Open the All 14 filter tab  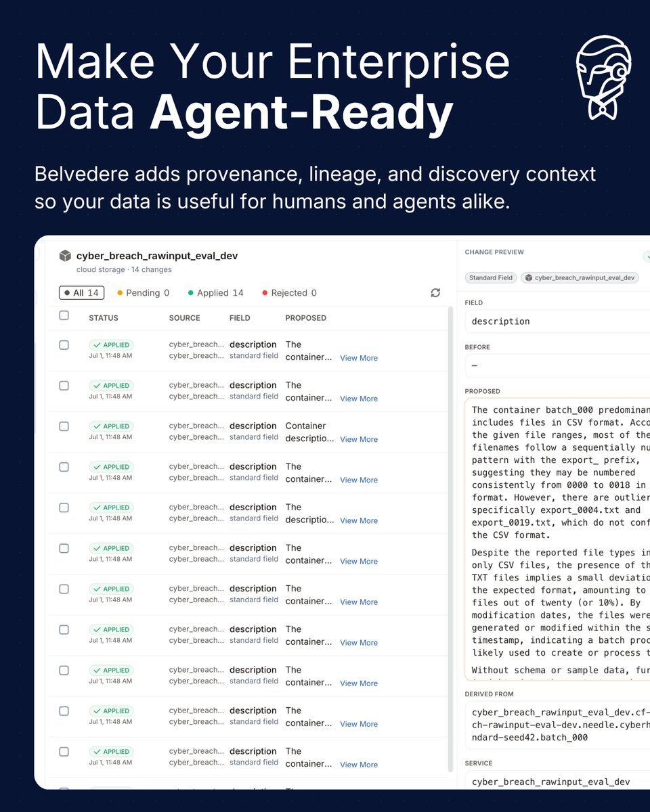pyautogui.click(x=81, y=293)
